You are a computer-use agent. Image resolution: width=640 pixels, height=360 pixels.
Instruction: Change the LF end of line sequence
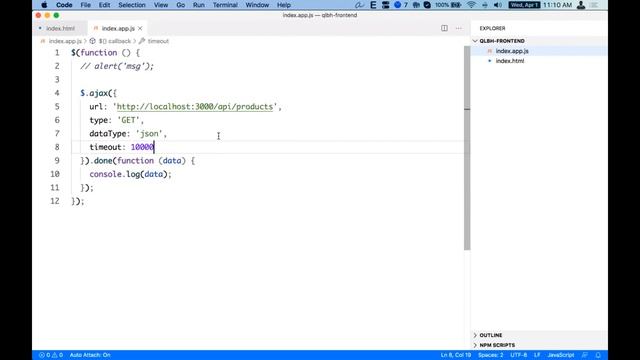point(537,355)
